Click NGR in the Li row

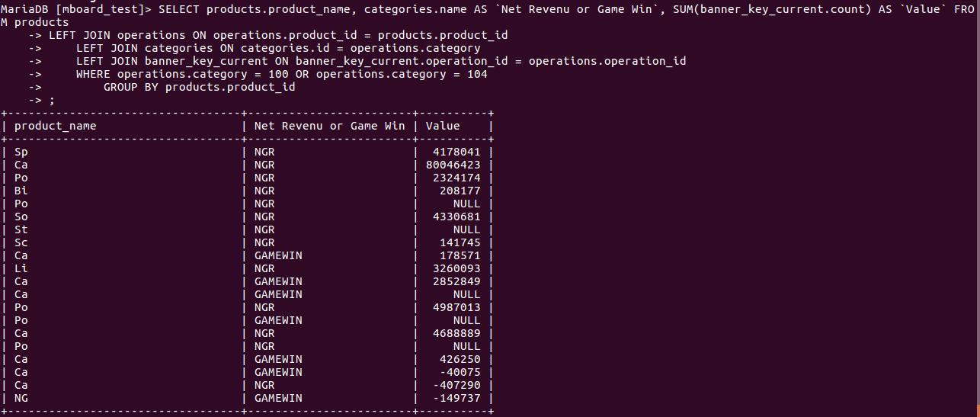tap(264, 268)
